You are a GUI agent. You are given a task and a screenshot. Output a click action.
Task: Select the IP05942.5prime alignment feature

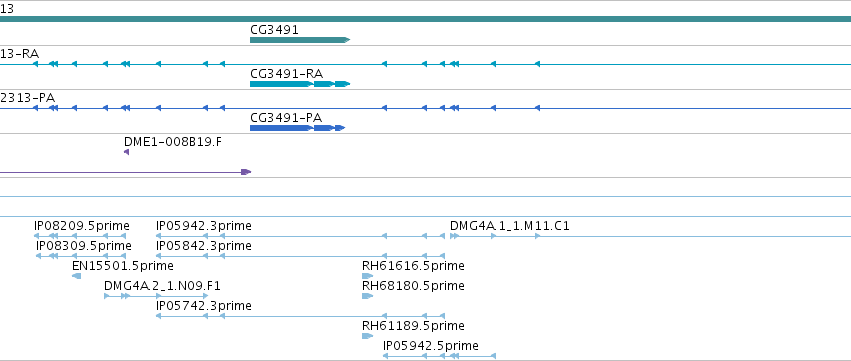coord(440,356)
